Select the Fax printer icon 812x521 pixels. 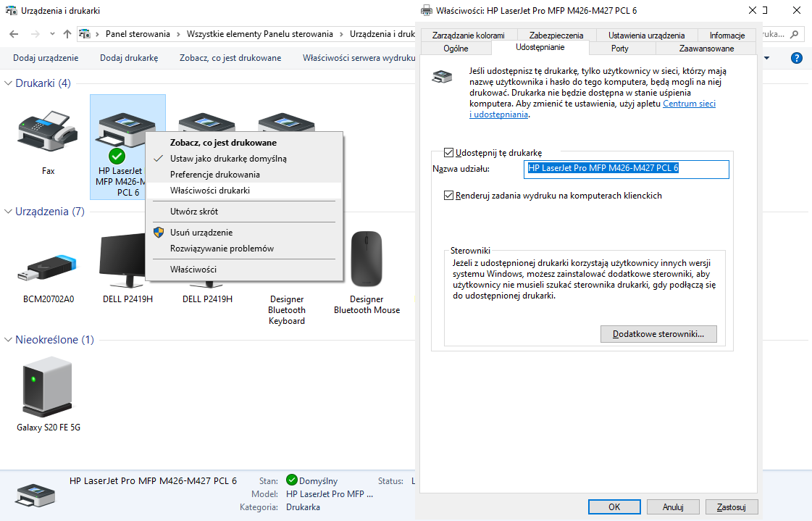(48, 135)
